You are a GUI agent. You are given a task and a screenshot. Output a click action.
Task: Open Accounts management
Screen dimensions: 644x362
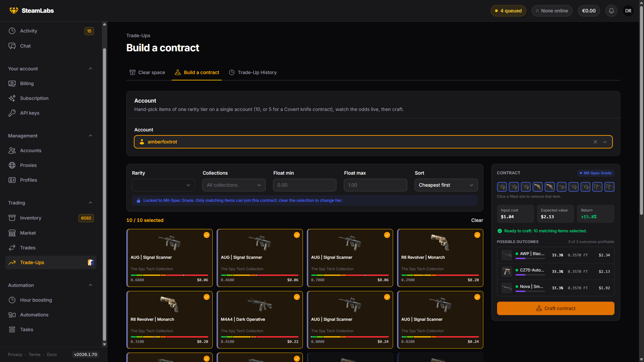[51, 150]
